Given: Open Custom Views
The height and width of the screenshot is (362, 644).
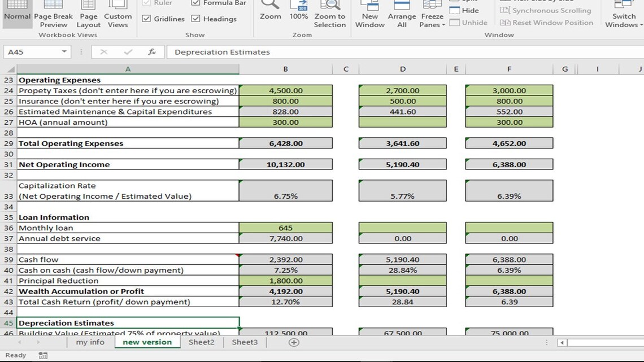Looking at the screenshot, I should (118, 16).
